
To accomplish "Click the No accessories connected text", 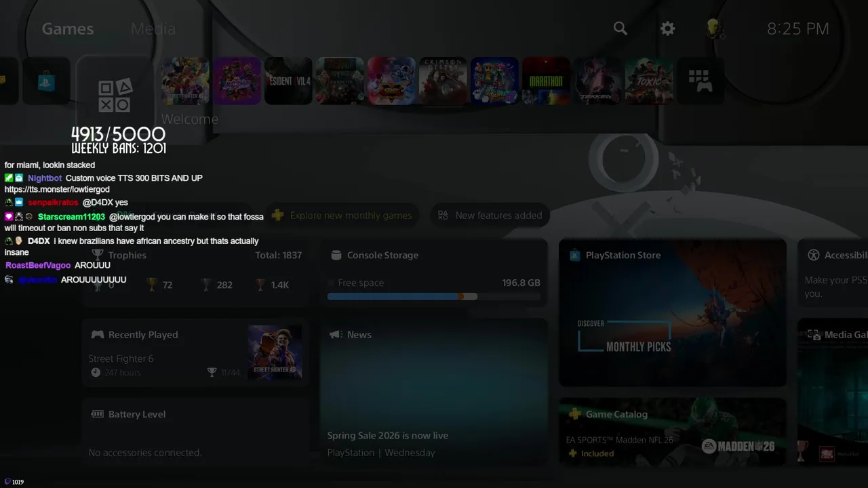I will click(x=145, y=453).
